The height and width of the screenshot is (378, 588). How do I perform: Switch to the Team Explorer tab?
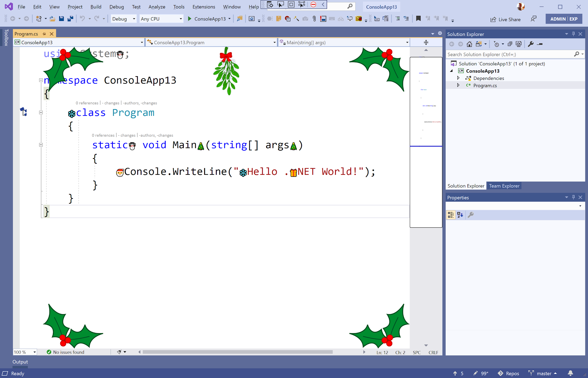pos(504,186)
